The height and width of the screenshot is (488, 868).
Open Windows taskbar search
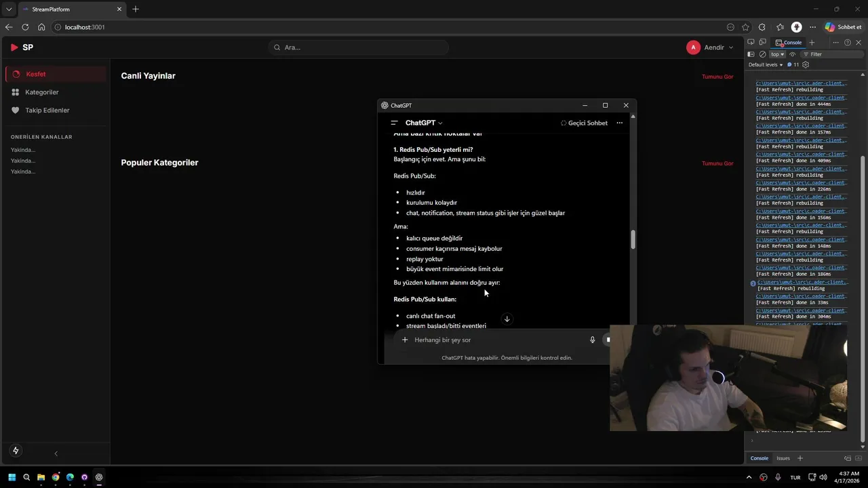[x=26, y=477]
